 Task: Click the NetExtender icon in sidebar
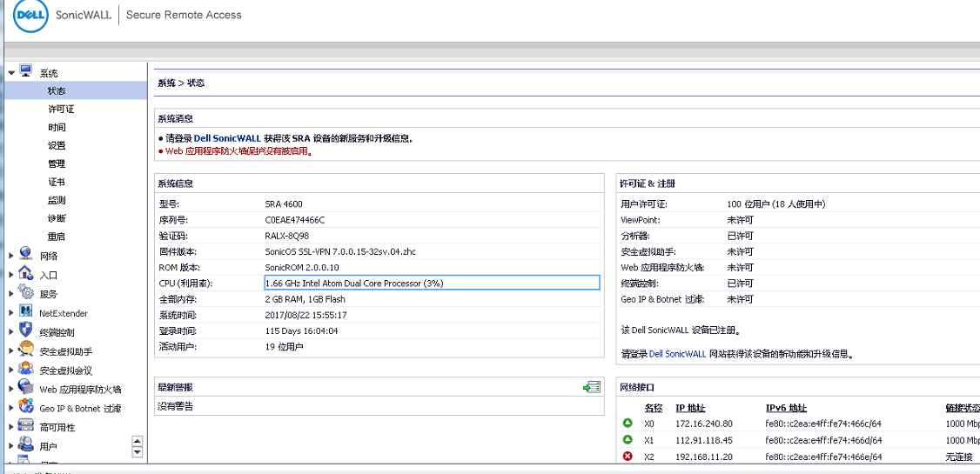click(26, 312)
